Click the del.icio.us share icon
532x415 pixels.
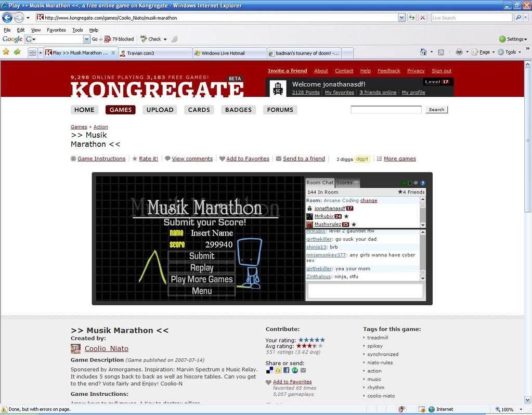(269, 370)
